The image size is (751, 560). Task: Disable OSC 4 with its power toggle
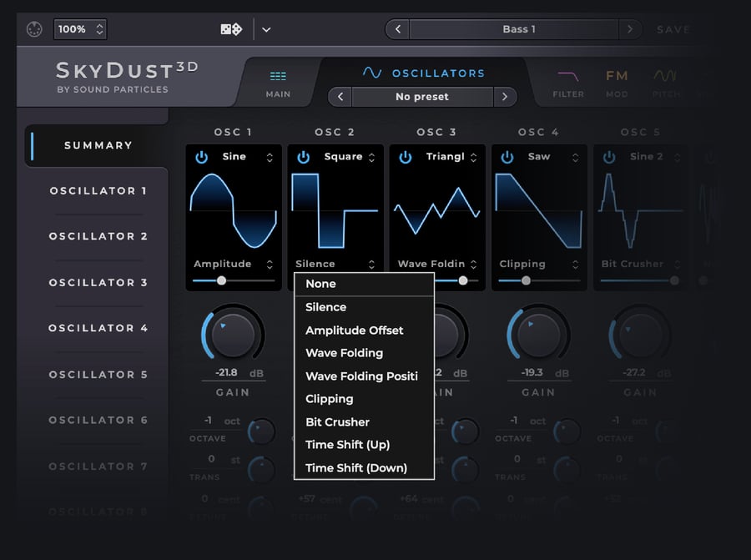(507, 156)
